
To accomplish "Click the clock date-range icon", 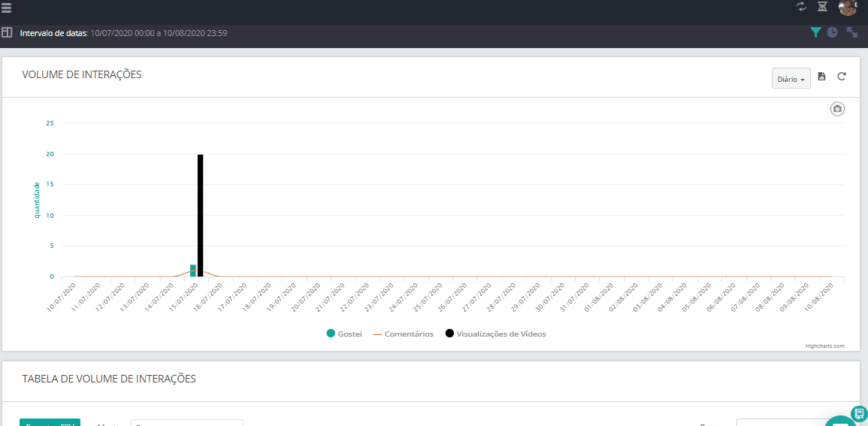I will click(833, 32).
